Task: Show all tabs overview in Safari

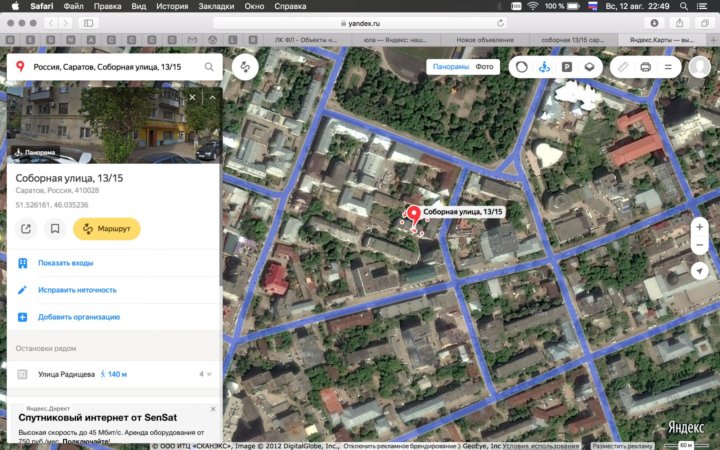Action: pyautogui.click(x=705, y=23)
